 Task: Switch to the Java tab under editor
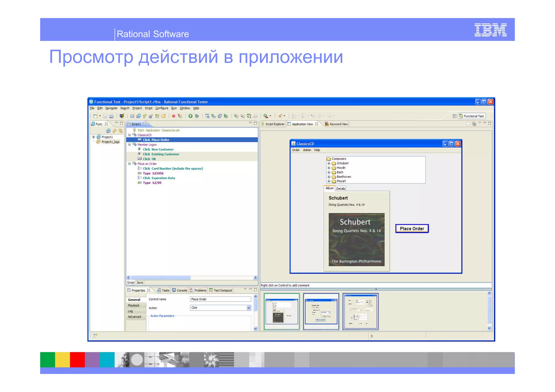(140, 282)
